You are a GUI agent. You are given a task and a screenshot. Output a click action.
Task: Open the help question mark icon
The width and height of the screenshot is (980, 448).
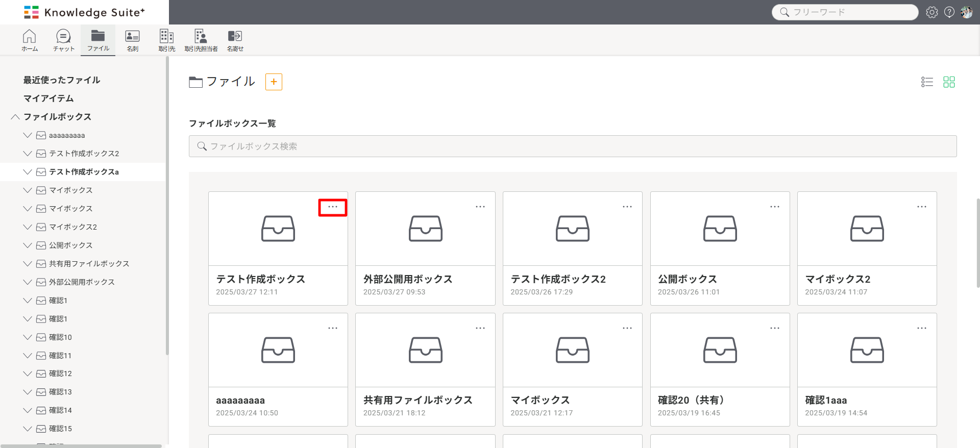[x=949, y=12]
